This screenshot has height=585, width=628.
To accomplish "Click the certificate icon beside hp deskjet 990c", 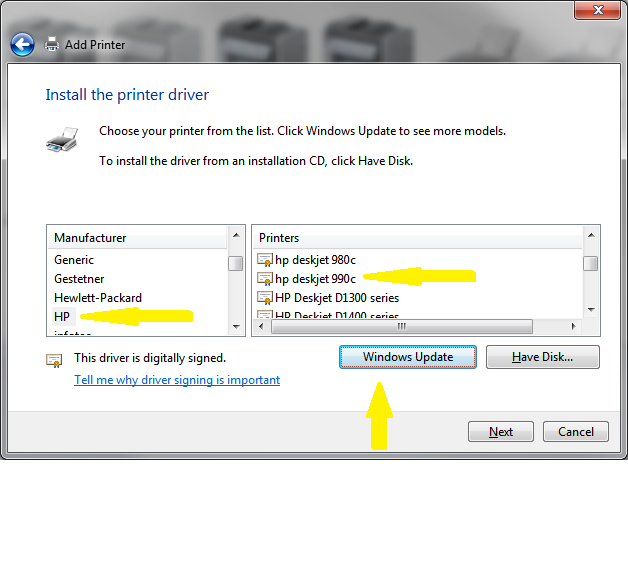I will pyautogui.click(x=265, y=279).
